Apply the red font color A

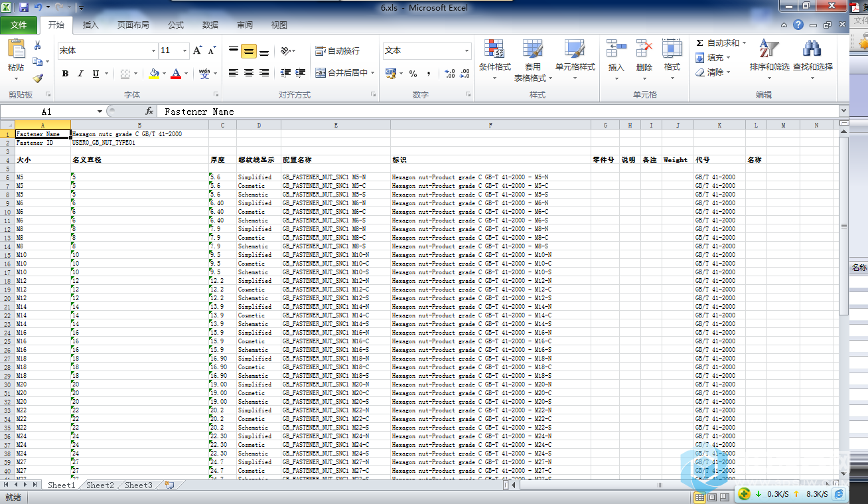(176, 74)
